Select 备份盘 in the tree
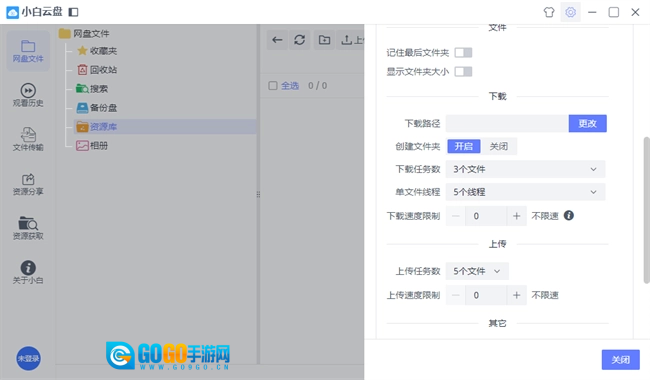 [x=97, y=108]
